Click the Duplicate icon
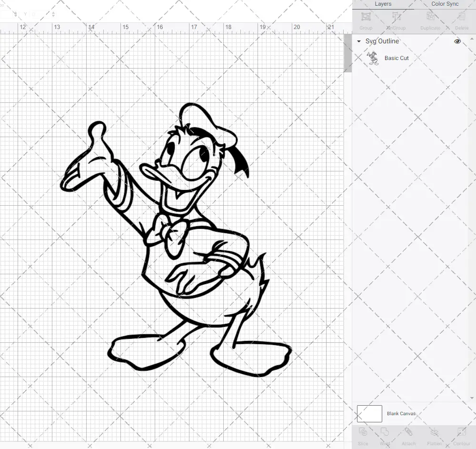 (x=430, y=20)
